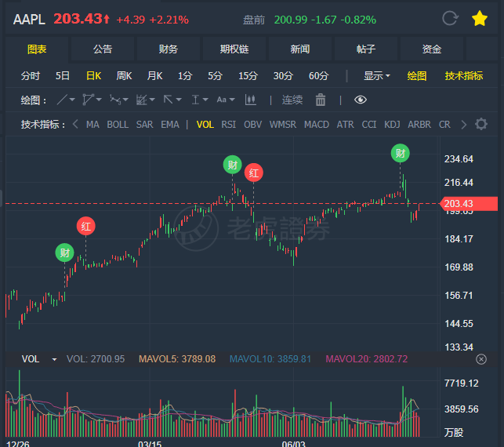Expand the shape tool options arrow
This screenshot has width=504, height=447.
99,100
